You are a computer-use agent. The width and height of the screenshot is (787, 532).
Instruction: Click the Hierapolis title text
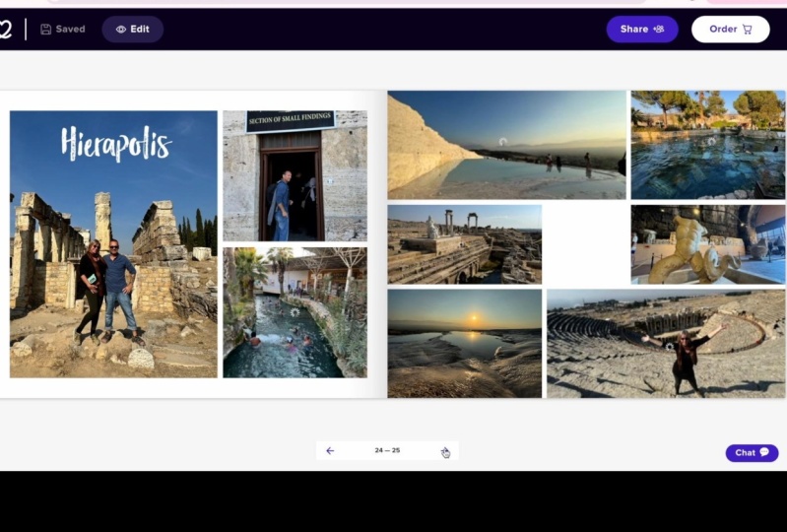(116, 144)
